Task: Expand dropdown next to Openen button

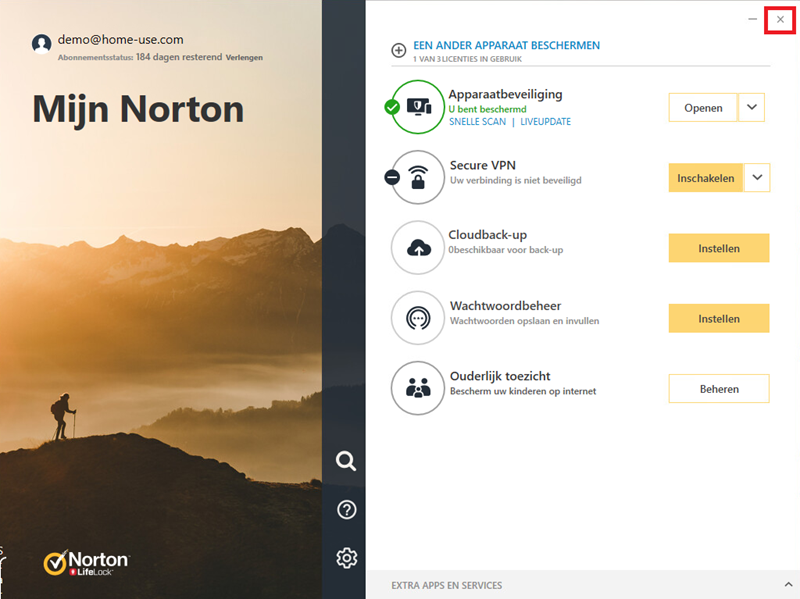Action: pyautogui.click(x=751, y=108)
